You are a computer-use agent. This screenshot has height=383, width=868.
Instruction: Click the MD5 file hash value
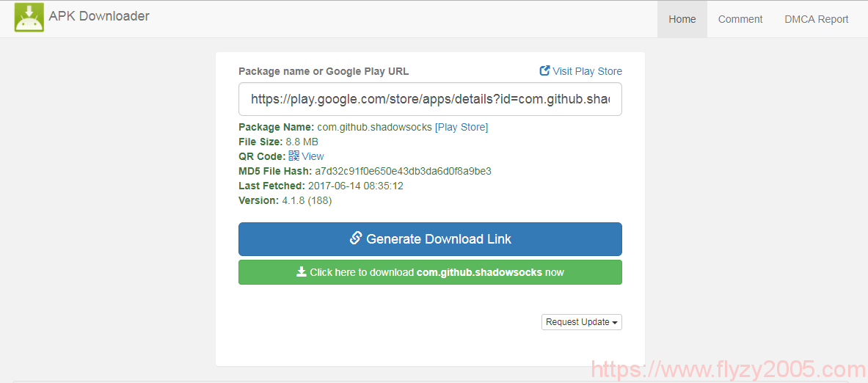tap(403, 171)
